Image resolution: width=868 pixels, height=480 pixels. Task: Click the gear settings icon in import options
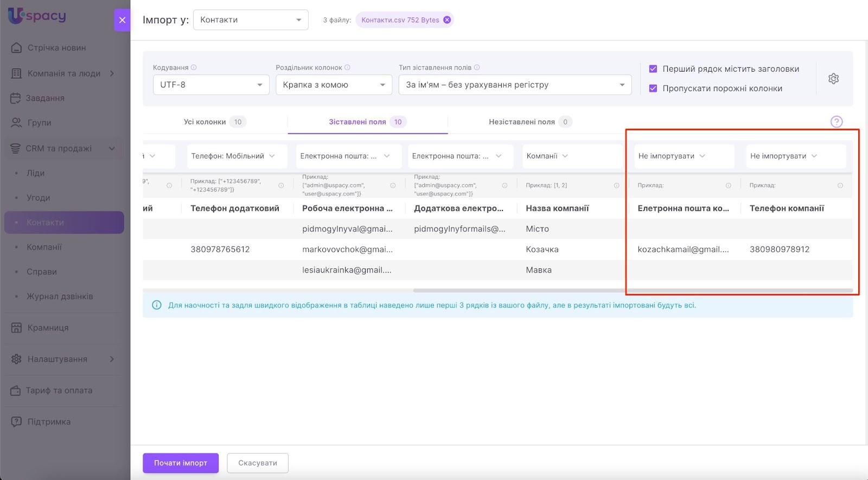(833, 79)
